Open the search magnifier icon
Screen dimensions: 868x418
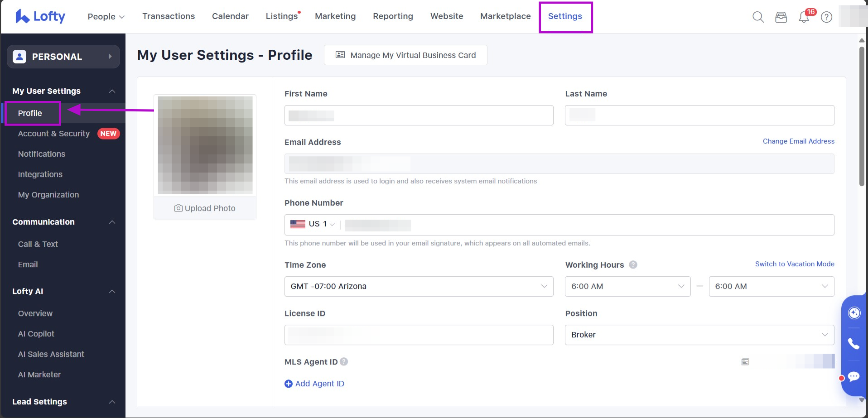click(x=758, y=17)
